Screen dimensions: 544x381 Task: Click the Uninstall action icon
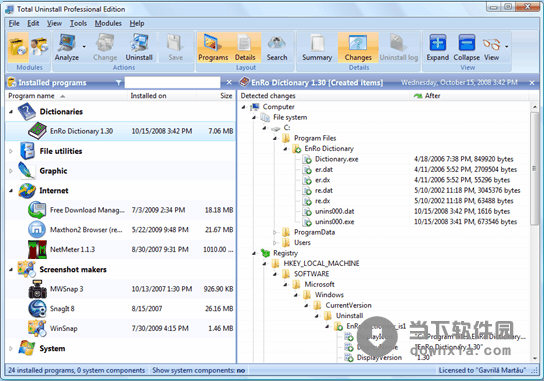click(x=139, y=48)
